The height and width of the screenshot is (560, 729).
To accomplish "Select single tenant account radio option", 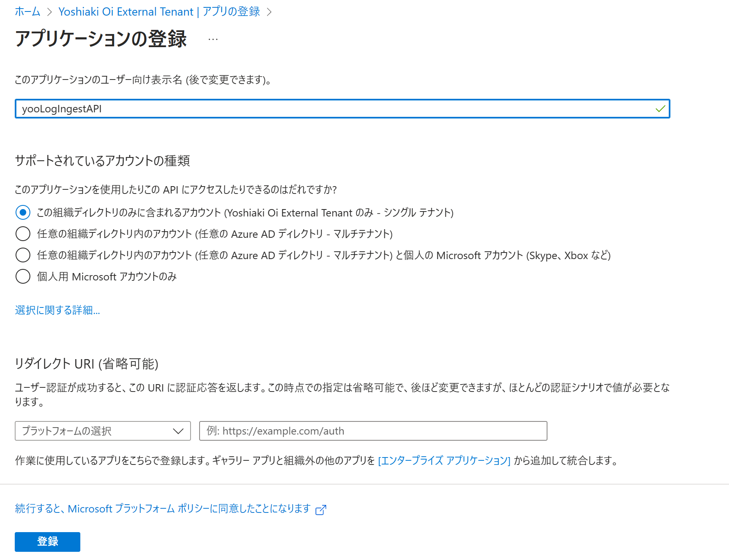I will pos(23,212).
